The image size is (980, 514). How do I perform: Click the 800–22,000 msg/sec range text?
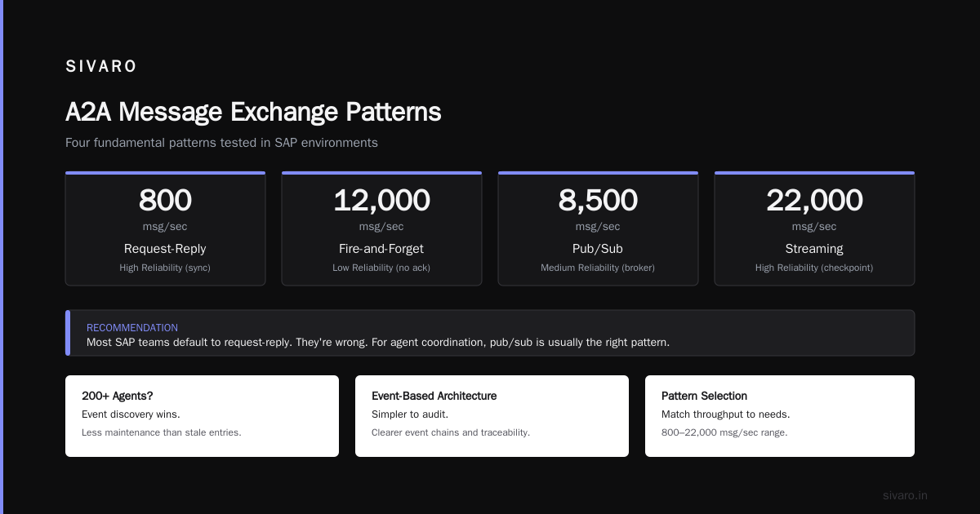pos(724,432)
